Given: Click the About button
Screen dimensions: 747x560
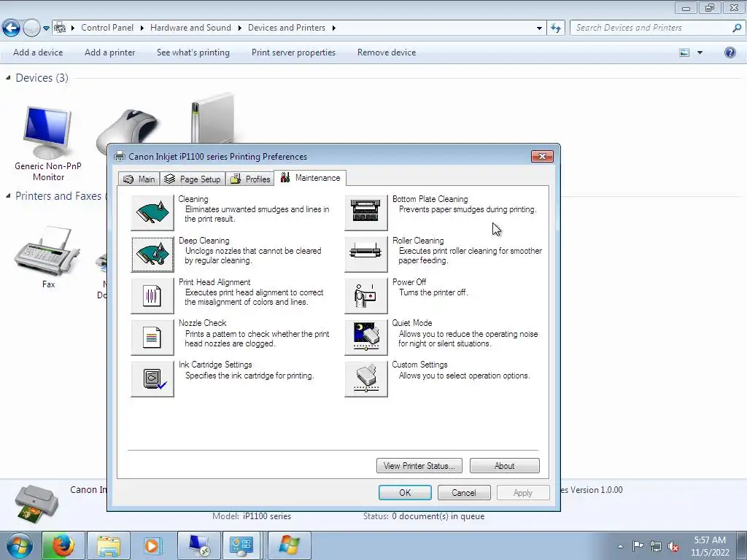Looking at the screenshot, I should coord(505,466).
